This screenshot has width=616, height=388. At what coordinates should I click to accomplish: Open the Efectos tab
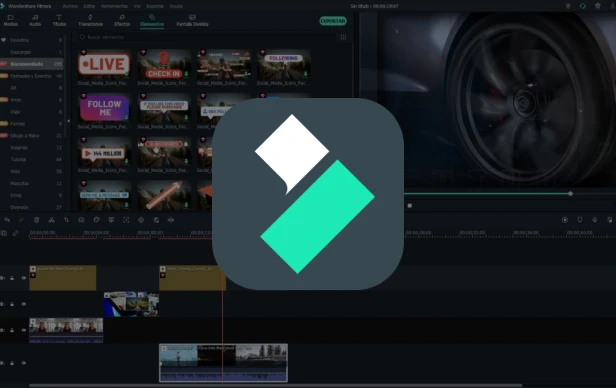point(122,20)
